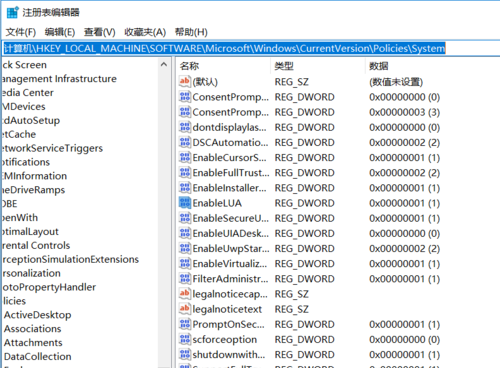Click the (数值未设置) data cell
This screenshot has width=500, height=368.
[x=396, y=82]
